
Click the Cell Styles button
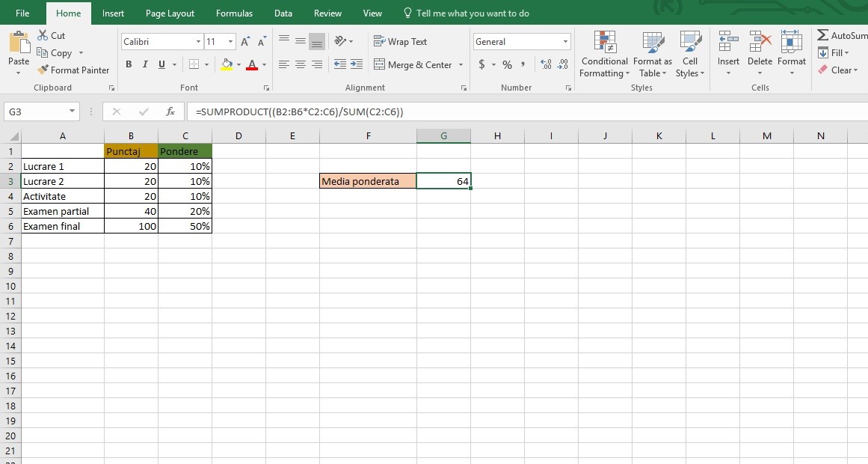click(x=689, y=54)
